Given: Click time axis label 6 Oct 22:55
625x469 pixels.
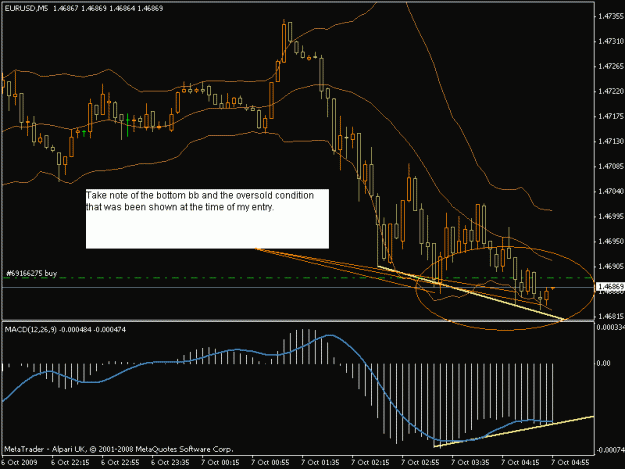Looking at the screenshot, I should point(120,463).
